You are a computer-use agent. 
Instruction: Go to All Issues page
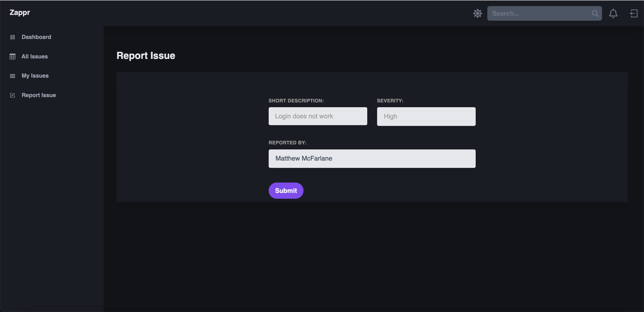35,57
